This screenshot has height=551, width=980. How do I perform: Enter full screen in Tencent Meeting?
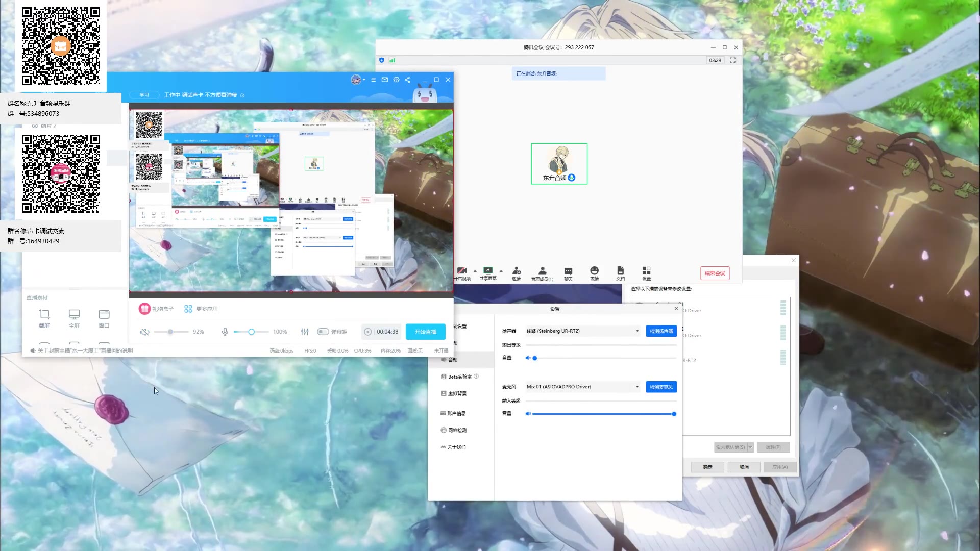click(x=732, y=60)
